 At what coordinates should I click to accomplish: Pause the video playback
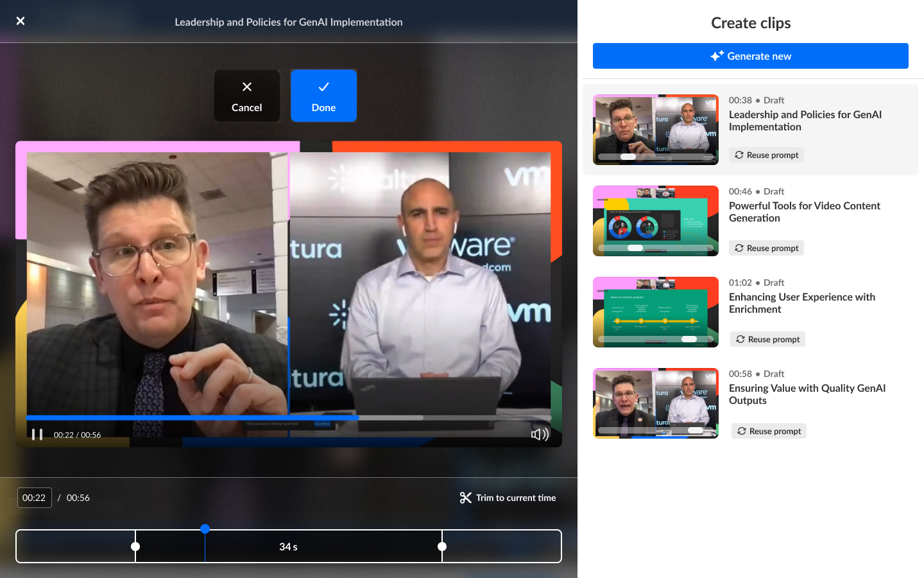coord(37,435)
